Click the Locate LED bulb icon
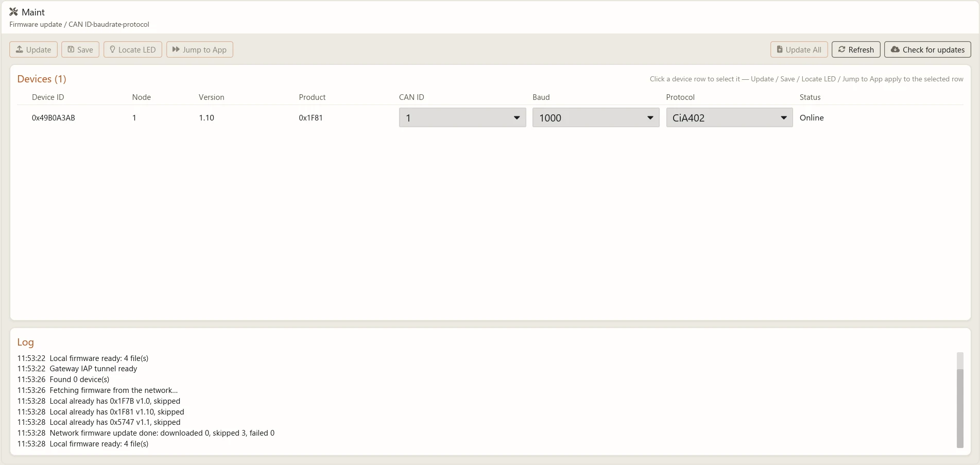Viewport: 980px width, 465px height. pos(112,49)
